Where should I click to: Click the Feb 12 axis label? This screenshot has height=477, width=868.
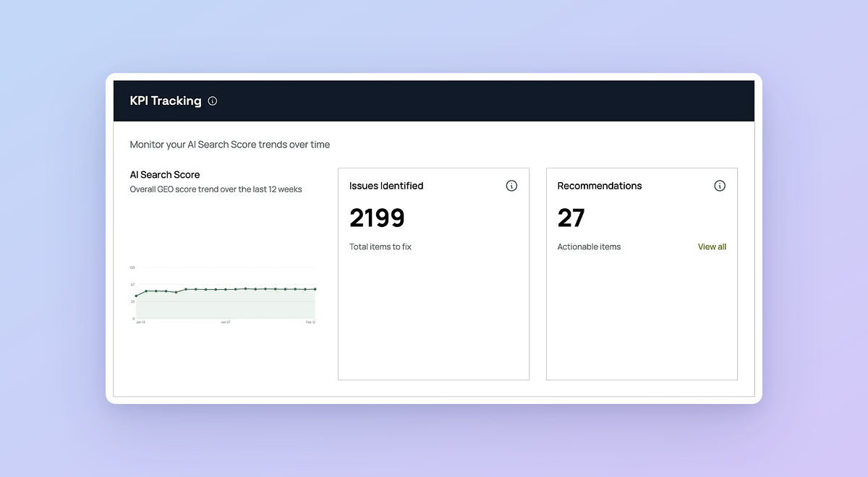pyautogui.click(x=310, y=322)
